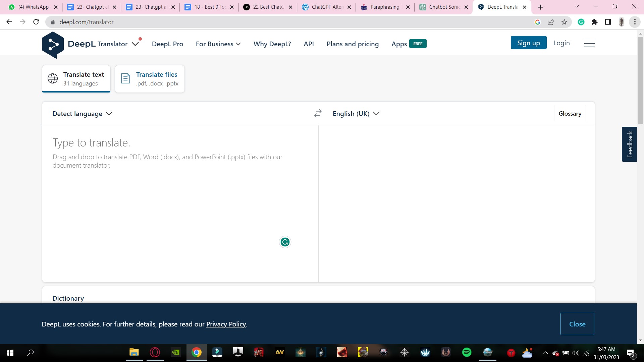The width and height of the screenshot is (644, 362).
Task: Click the Grammarly extension icon
Action: point(582,22)
